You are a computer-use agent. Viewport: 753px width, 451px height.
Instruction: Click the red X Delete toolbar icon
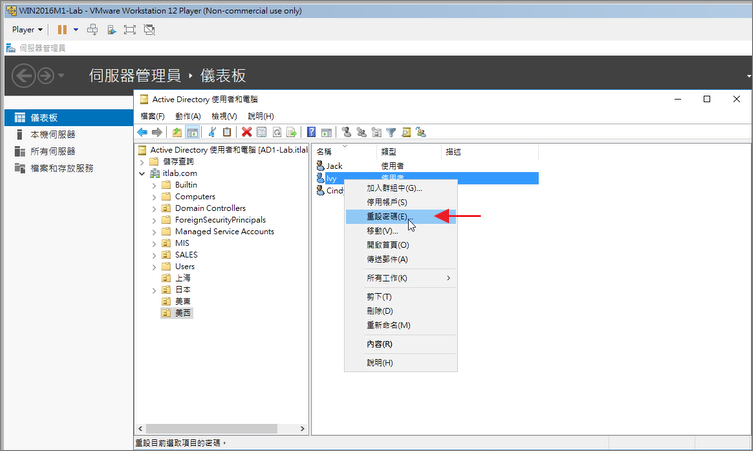point(247,132)
